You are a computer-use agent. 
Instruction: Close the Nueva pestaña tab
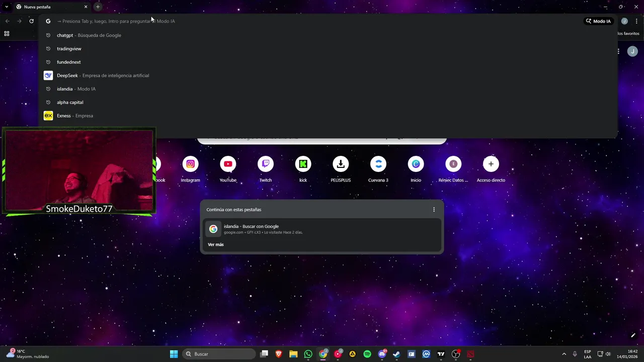(x=86, y=7)
